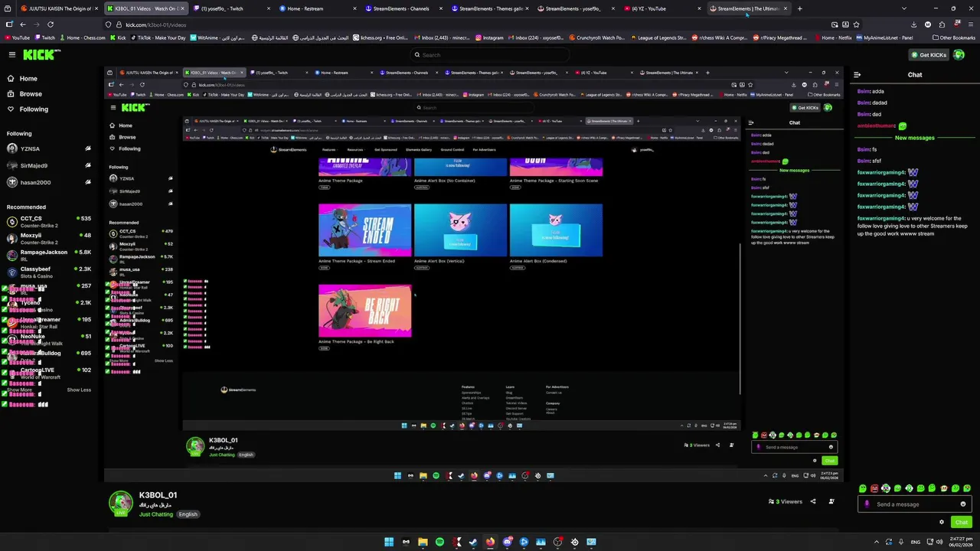Screen dimensions: 980x551
Task: Click the New messages divider in chat
Action: pos(914,138)
